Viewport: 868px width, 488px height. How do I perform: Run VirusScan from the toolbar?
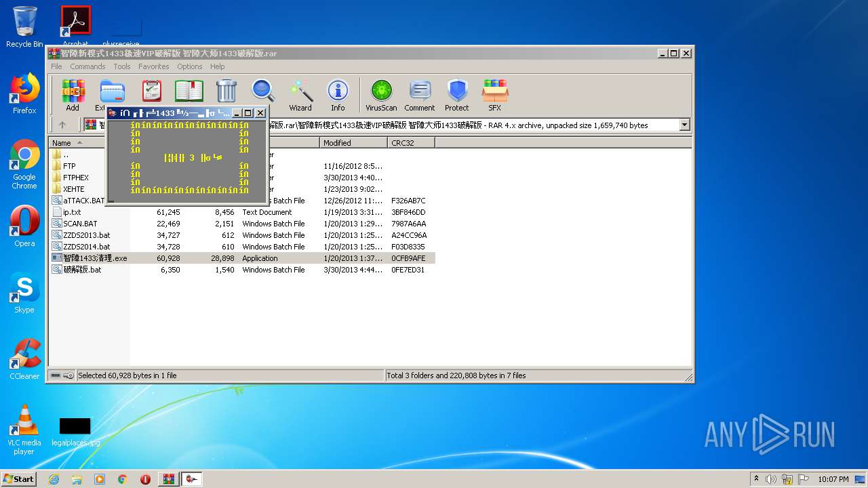[x=381, y=96]
